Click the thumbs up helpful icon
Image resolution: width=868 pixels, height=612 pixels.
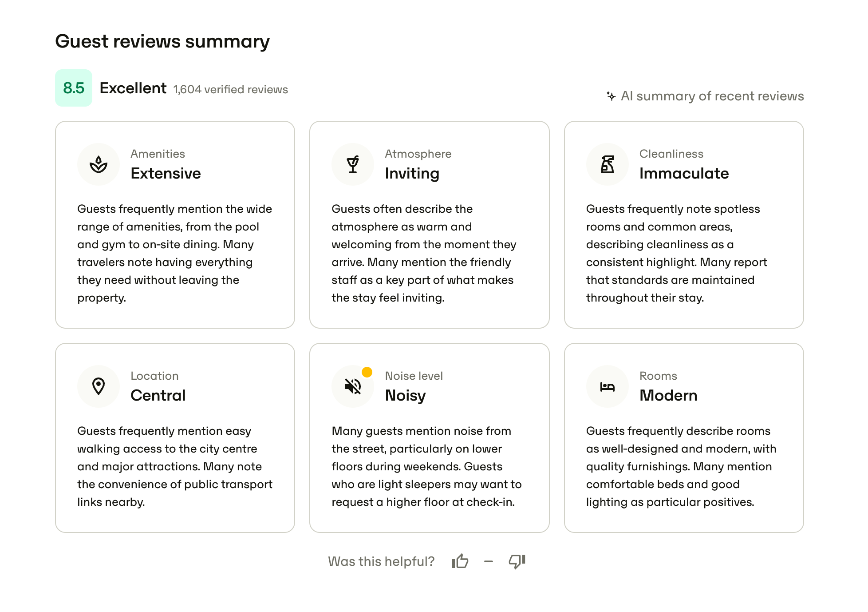[x=460, y=561]
